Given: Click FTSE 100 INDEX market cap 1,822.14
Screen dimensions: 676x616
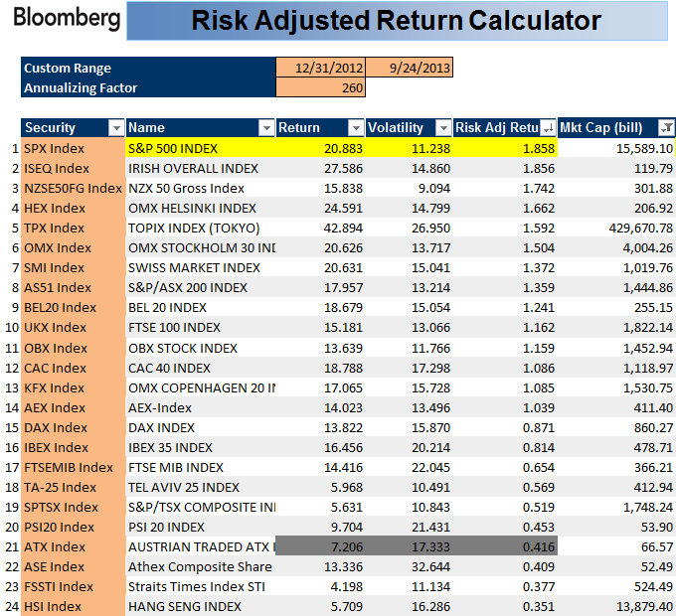Looking at the screenshot, I should point(616,327).
